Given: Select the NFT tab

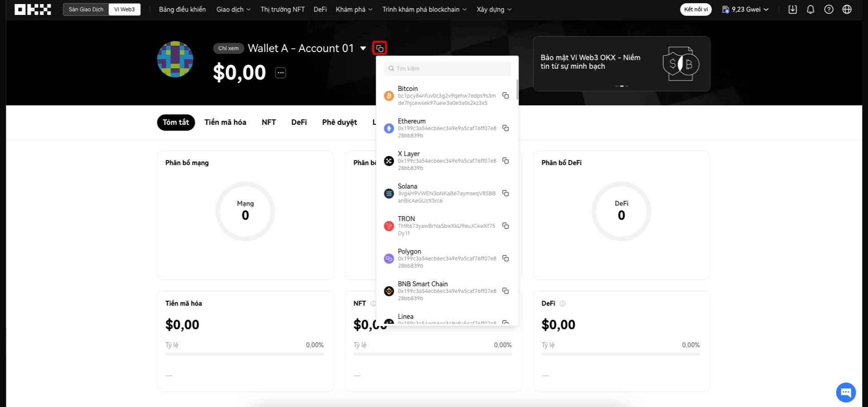Looking at the screenshot, I should click(x=269, y=123).
